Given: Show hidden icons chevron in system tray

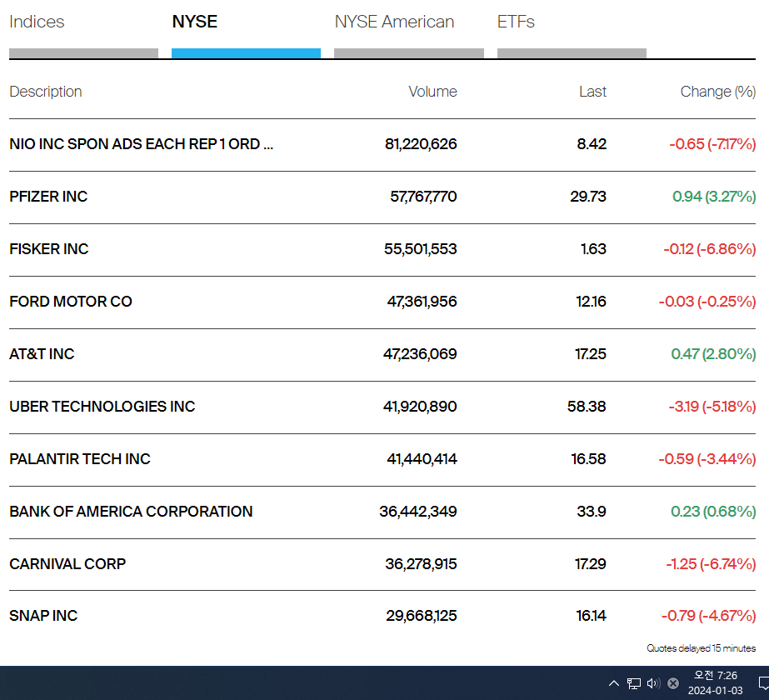Looking at the screenshot, I should 613,682.
